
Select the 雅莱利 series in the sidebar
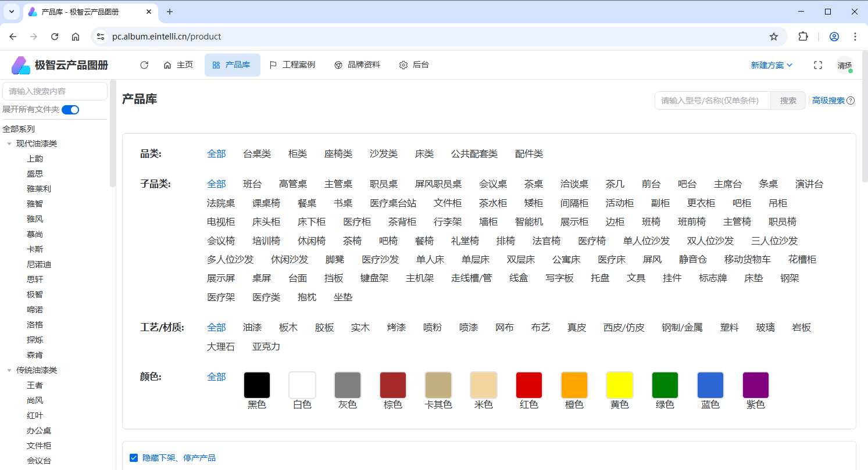tap(39, 189)
